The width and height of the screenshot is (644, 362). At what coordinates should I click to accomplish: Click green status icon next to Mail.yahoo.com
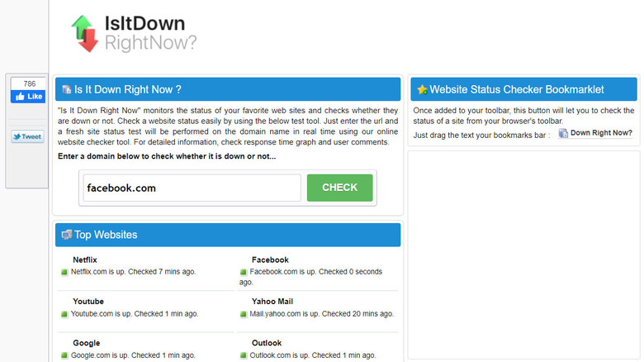(243, 314)
